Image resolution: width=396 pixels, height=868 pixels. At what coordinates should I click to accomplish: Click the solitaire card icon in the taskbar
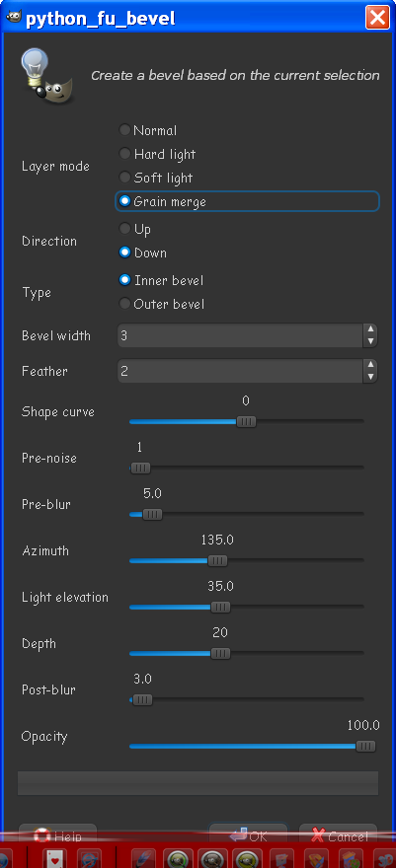click(x=53, y=858)
